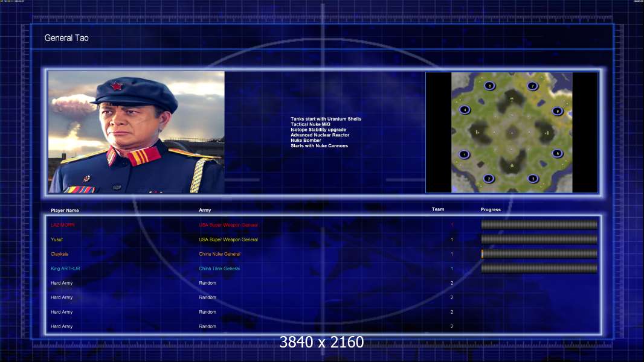Click the Army column header
Viewport: 644px width, 362px height.
(x=205, y=210)
